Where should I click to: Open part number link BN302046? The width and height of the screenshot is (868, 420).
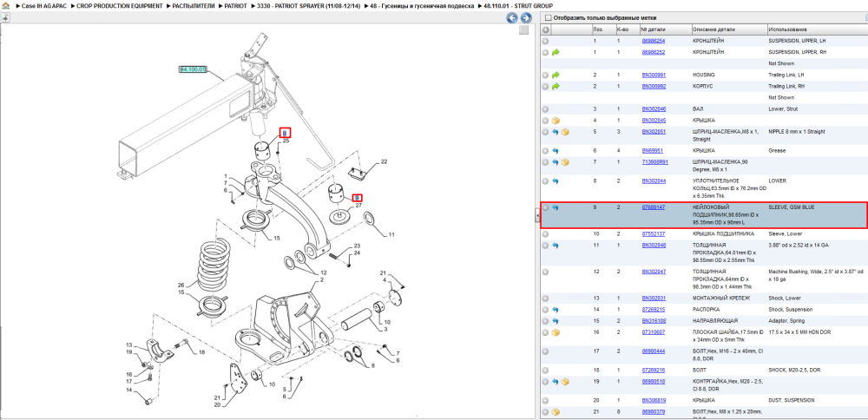654,109
